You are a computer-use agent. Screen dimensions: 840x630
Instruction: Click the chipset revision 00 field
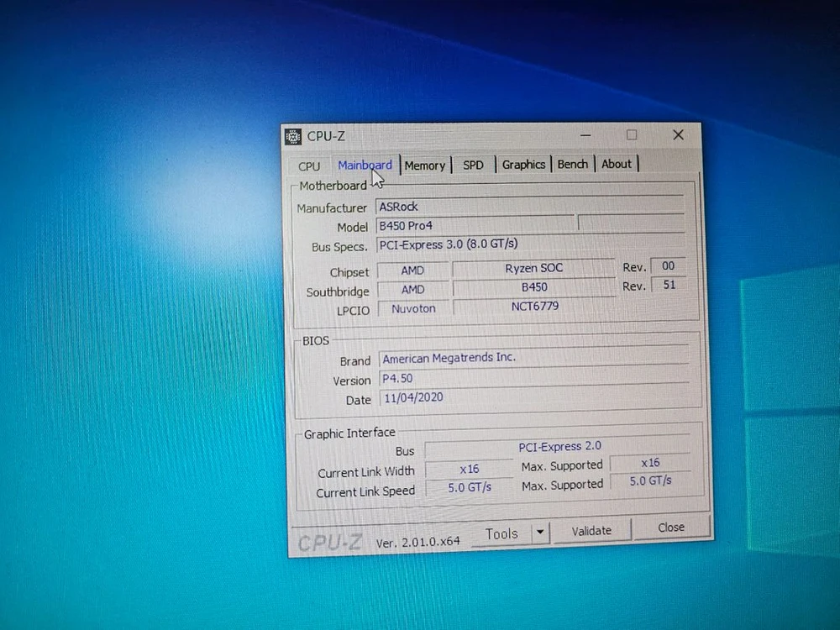[x=668, y=265]
